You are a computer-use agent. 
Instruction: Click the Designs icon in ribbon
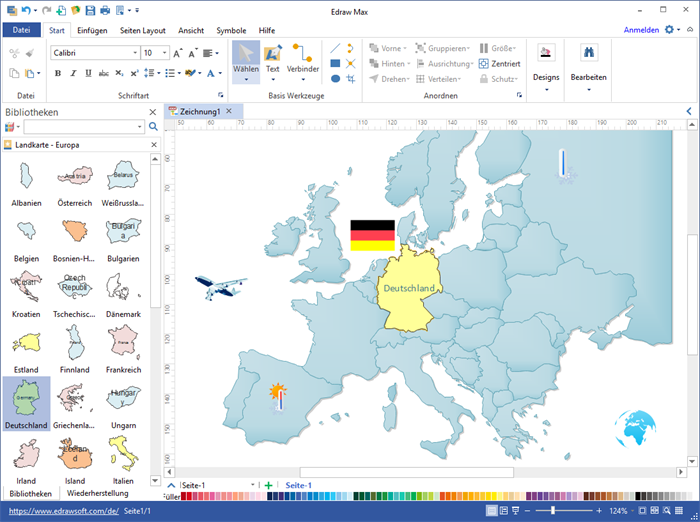pyautogui.click(x=546, y=54)
